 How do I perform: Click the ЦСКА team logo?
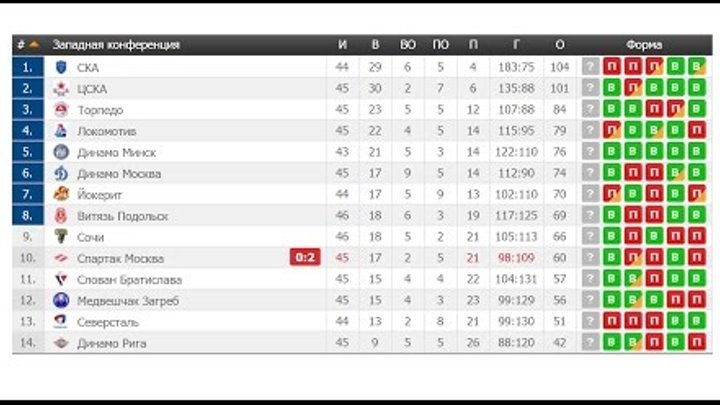(62, 89)
